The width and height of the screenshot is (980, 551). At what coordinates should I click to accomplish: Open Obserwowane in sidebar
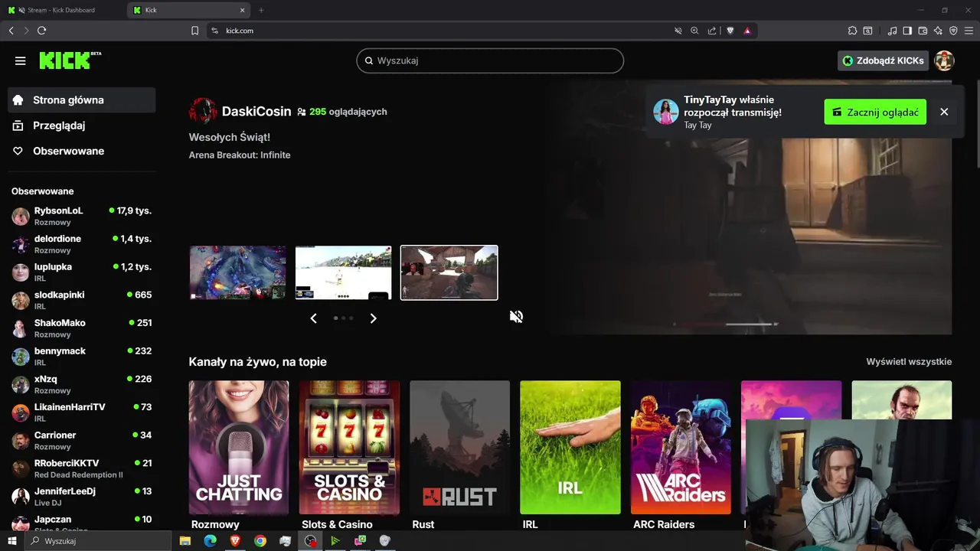click(x=82, y=152)
